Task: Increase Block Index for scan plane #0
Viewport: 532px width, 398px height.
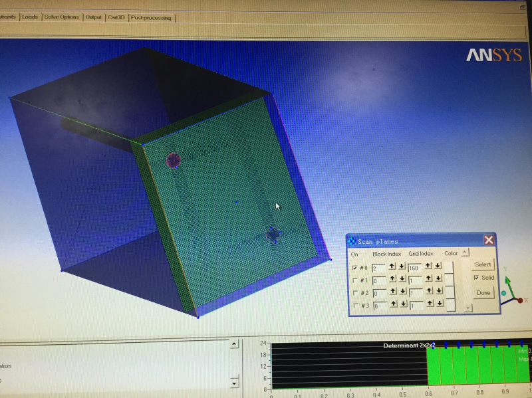Action: [392, 266]
